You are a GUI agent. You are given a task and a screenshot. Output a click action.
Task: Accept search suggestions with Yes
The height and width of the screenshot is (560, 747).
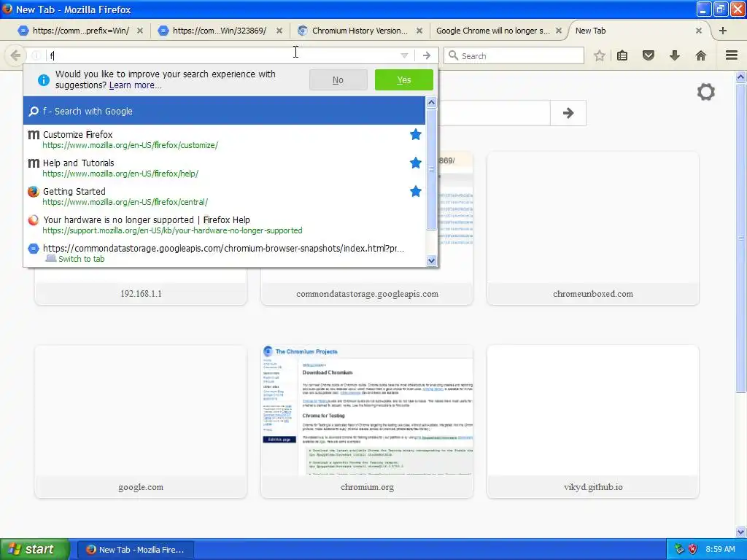point(404,80)
